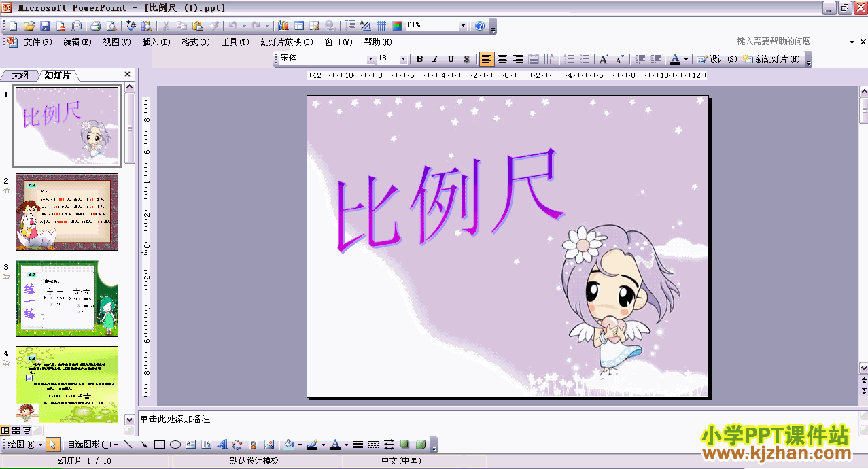Insert WordArt from the drawing toolbar
This screenshot has height=469, width=868.
222,445
